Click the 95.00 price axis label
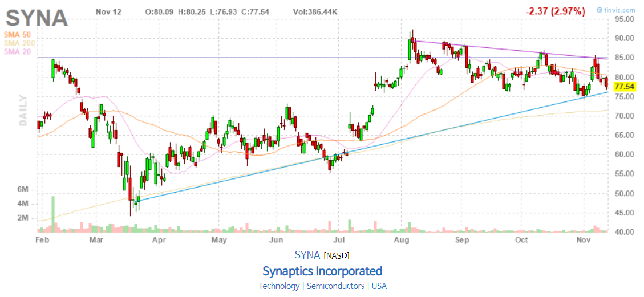Image resolution: width=644 pixels, height=297 pixels. [x=625, y=19]
